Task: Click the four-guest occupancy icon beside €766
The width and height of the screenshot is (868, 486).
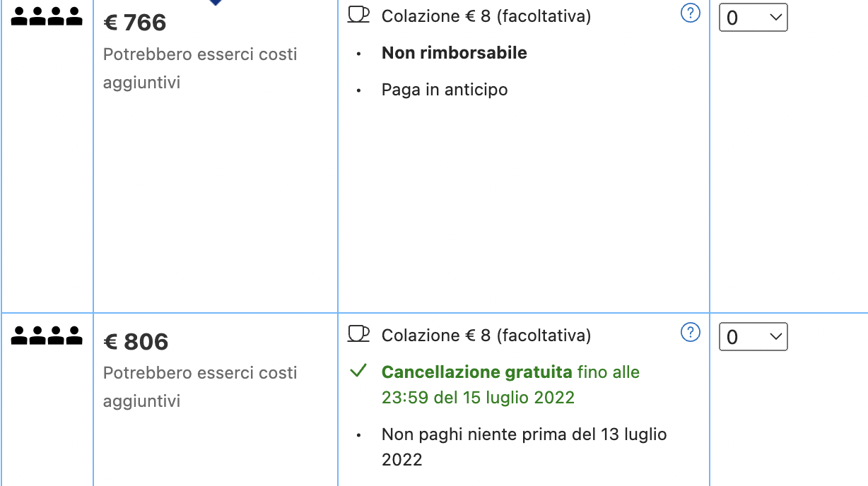Action: click(x=47, y=18)
